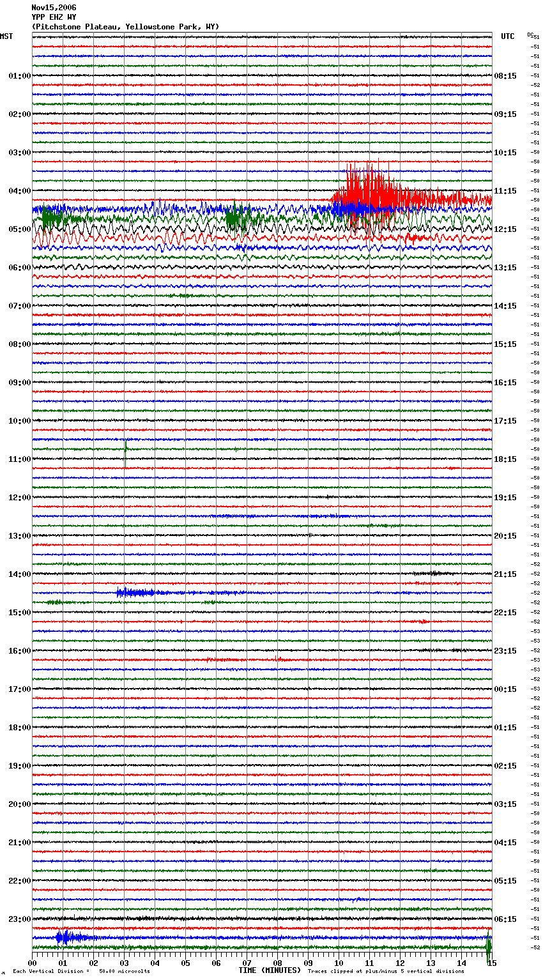Click the 06:15 UTC time label
Viewport: 543px width, 980px height.
click(x=505, y=919)
